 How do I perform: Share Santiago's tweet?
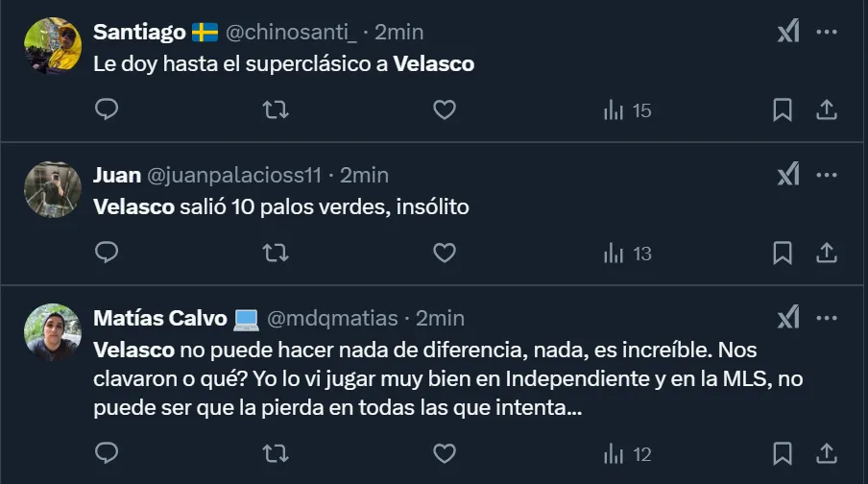[826, 110]
